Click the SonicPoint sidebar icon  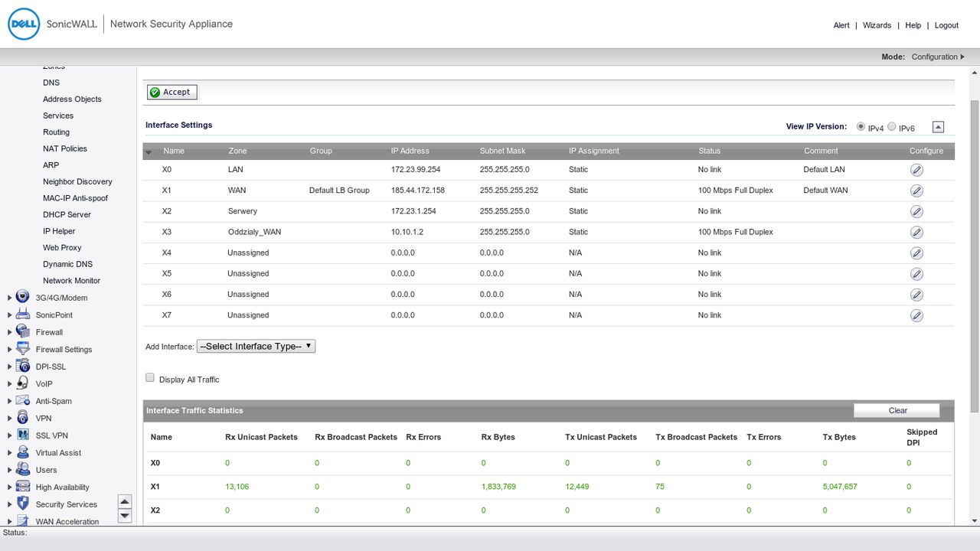23,315
